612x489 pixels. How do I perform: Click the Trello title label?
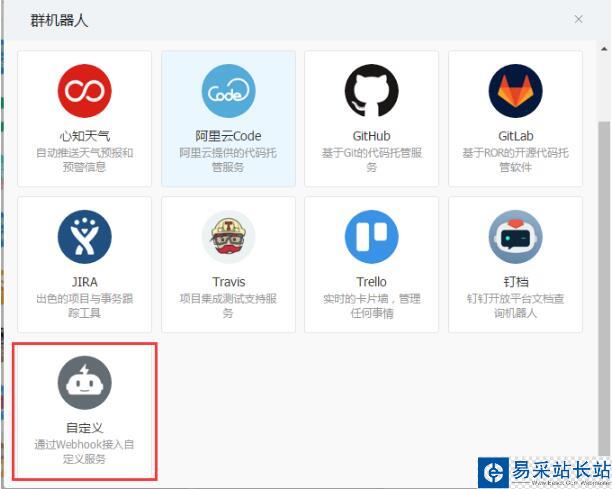click(372, 282)
